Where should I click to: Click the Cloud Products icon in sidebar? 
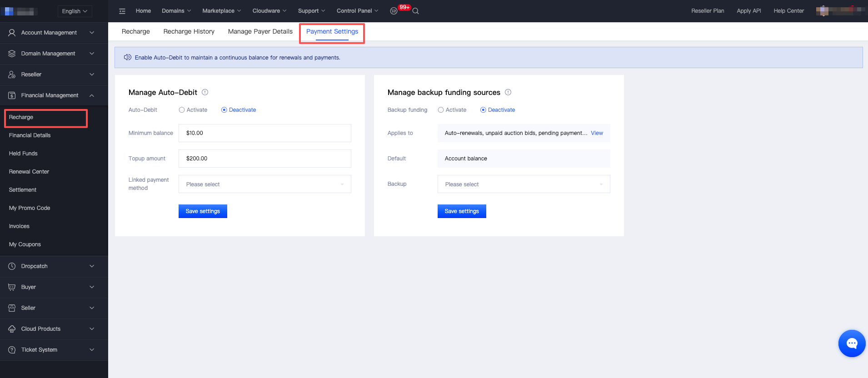coord(12,329)
